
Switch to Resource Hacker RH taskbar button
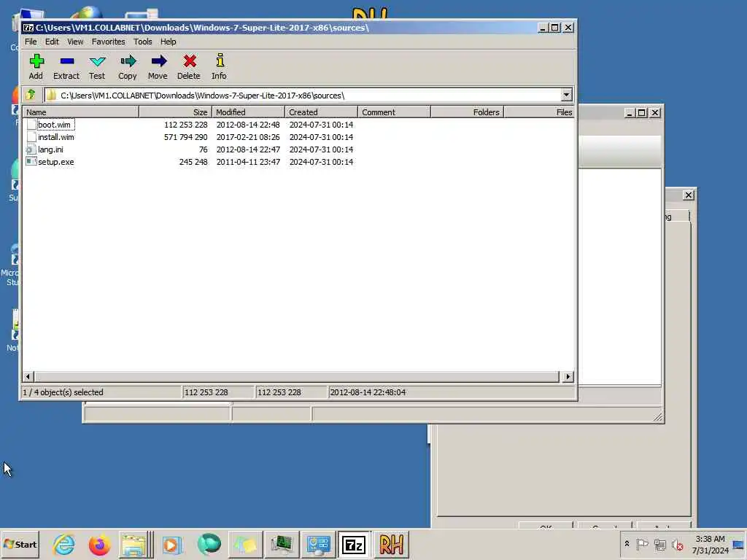click(392, 544)
